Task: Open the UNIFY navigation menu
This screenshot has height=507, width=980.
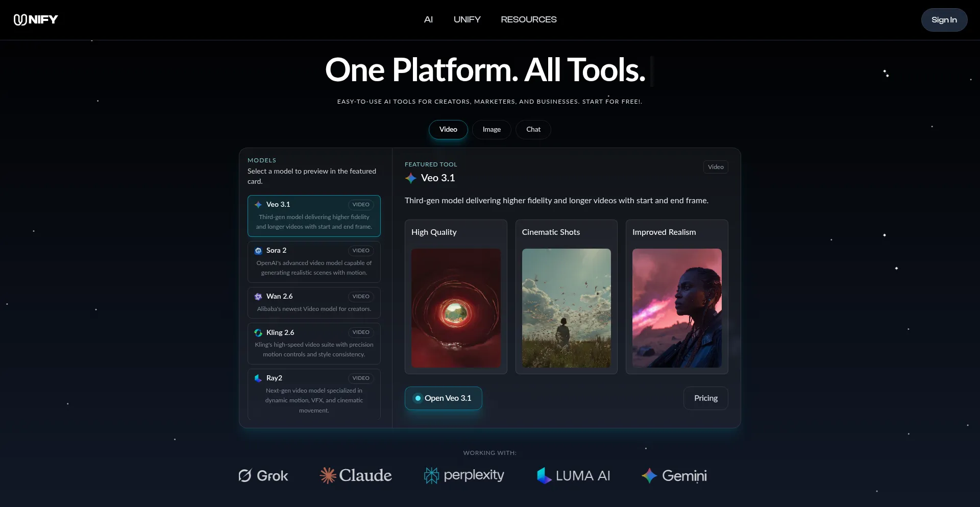Action: click(x=467, y=19)
